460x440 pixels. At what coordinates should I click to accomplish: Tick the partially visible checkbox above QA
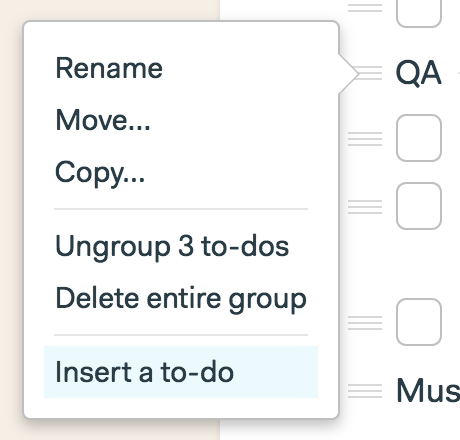419,13
